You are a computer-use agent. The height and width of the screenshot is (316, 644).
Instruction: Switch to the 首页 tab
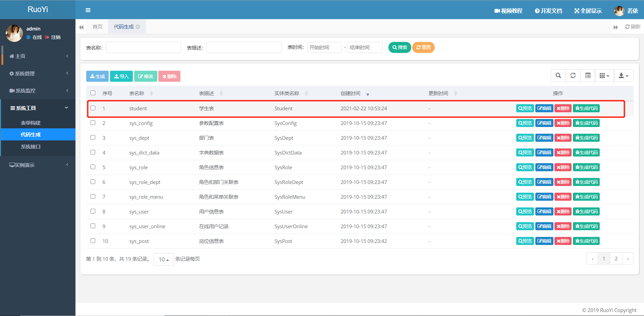[x=98, y=26]
